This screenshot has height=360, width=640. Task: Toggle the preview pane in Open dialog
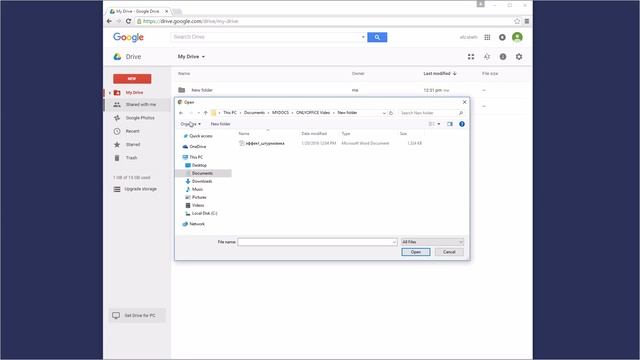pos(450,124)
